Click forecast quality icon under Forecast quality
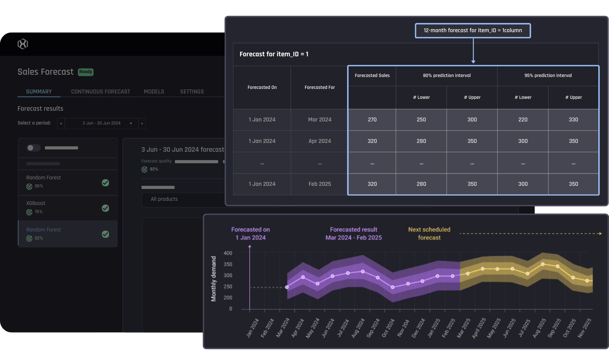This screenshot has height=364, width=609. pyautogui.click(x=144, y=169)
